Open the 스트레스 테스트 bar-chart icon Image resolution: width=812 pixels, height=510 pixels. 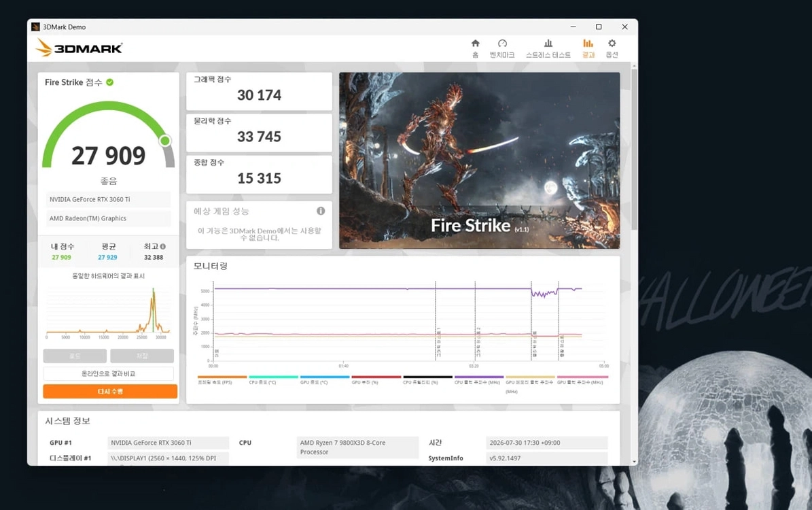coord(548,44)
